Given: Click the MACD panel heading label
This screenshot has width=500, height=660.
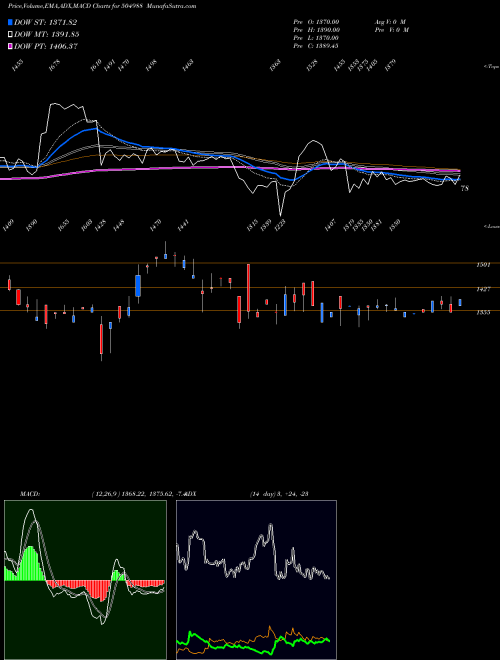Looking at the screenshot, I should 30,493.
